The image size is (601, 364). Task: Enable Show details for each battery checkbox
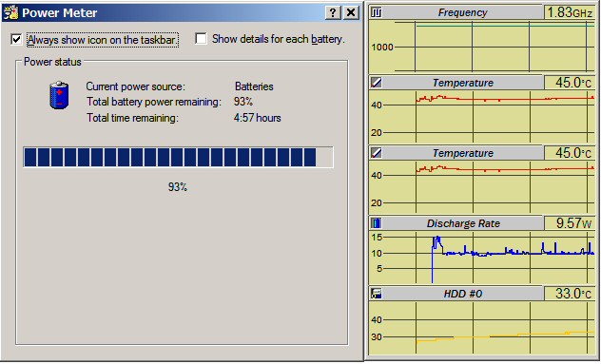click(x=201, y=39)
